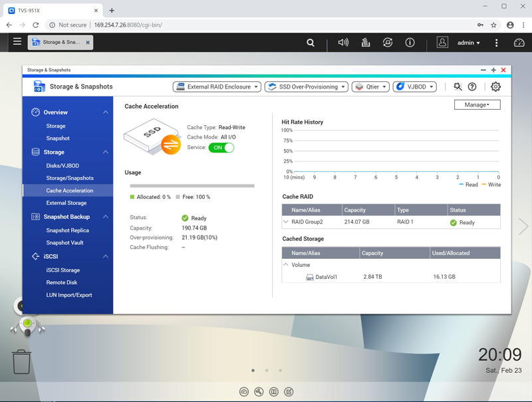Screen dimensions: 532x402
Task: Open background tasks stack icon
Action: [365, 43]
